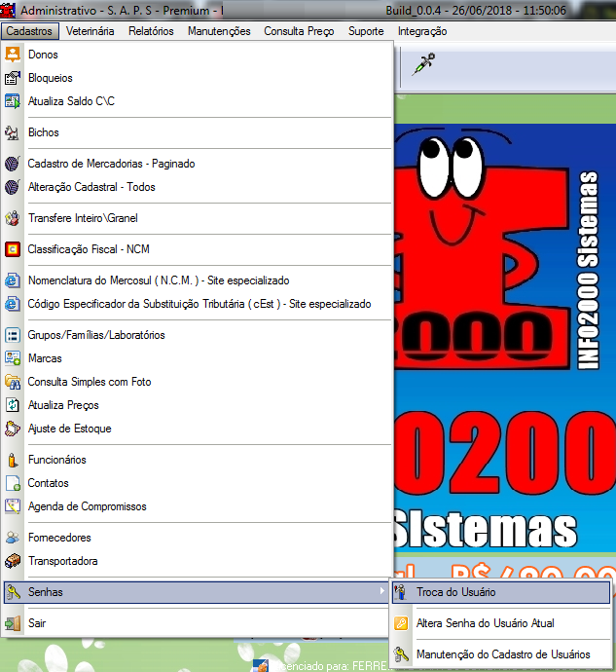This screenshot has width=616, height=672.
Task: Expand the Senhas submenu arrow
Action: (x=381, y=591)
